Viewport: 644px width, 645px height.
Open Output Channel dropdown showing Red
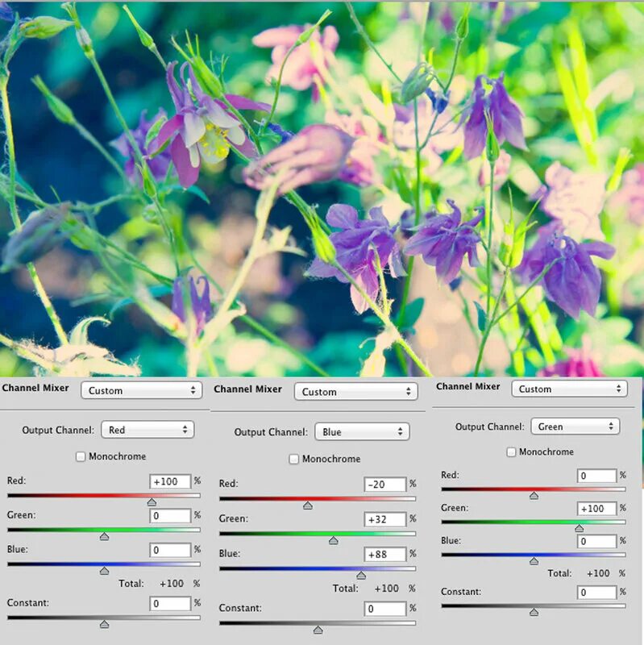147,430
